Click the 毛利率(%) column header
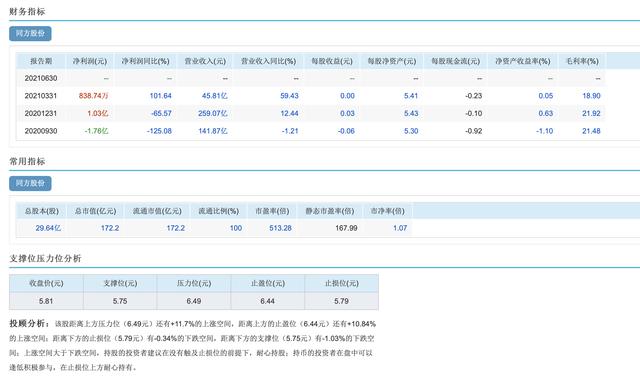 582,61
